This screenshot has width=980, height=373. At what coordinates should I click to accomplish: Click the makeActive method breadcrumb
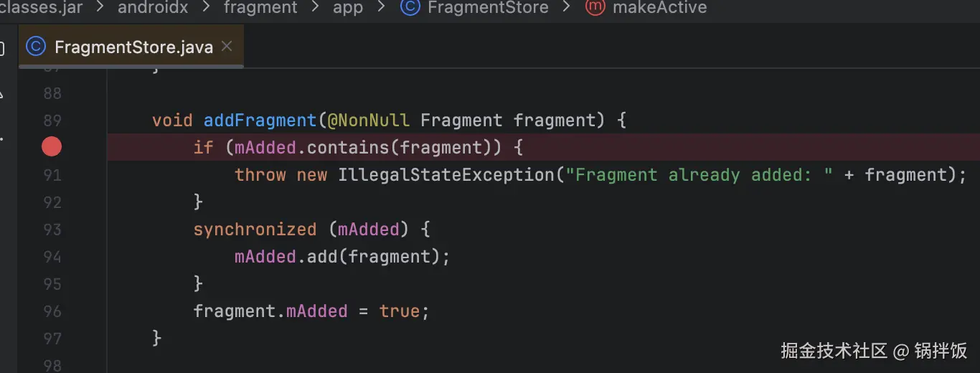[x=659, y=8]
